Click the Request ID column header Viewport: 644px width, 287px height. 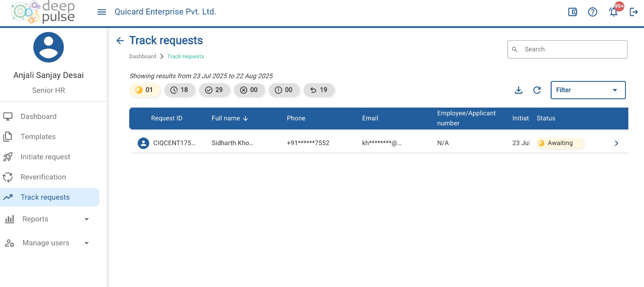click(x=167, y=119)
